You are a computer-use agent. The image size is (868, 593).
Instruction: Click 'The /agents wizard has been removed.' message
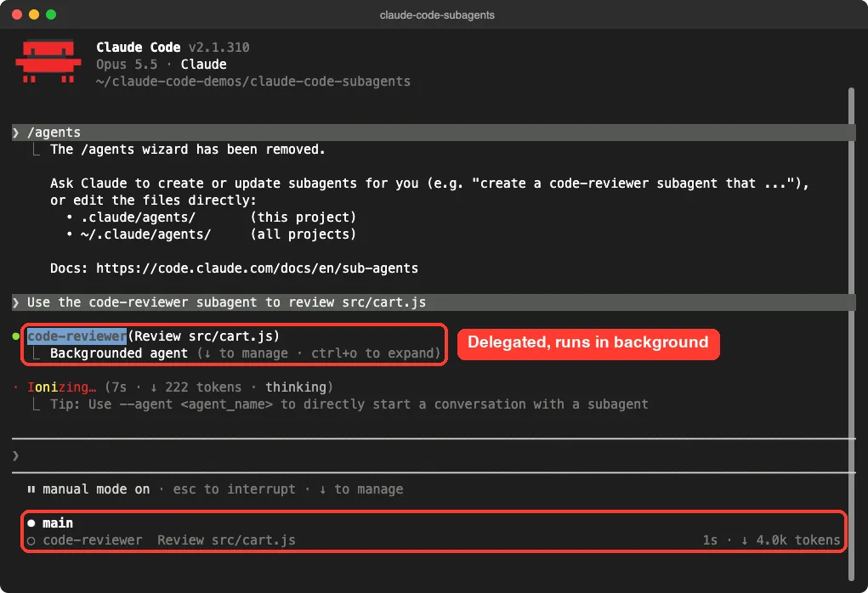[x=188, y=150]
